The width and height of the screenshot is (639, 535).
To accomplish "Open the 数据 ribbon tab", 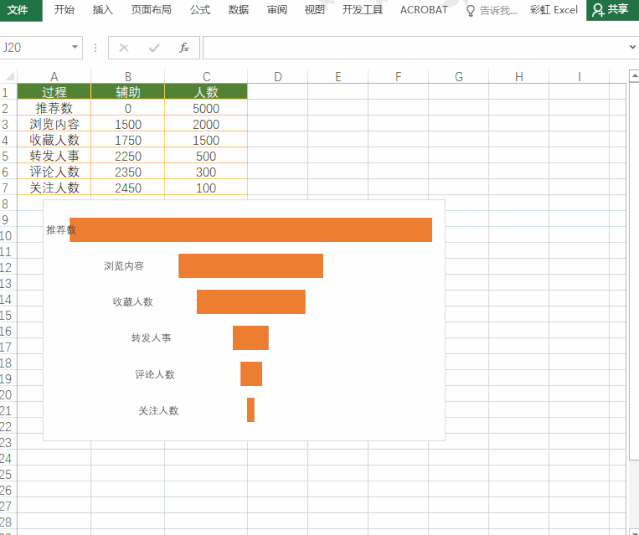I will [238, 10].
